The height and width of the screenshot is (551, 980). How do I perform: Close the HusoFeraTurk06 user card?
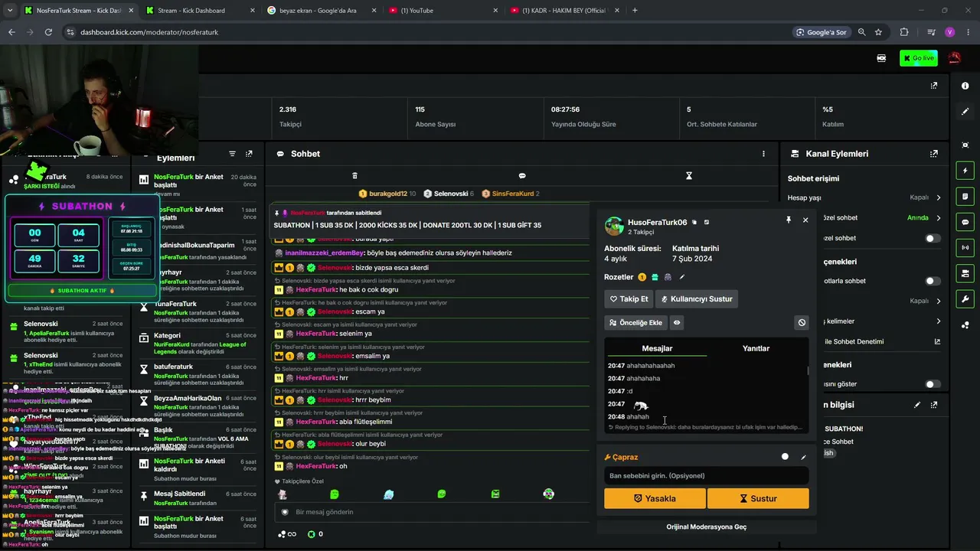pyautogui.click(x=805, y=220)
